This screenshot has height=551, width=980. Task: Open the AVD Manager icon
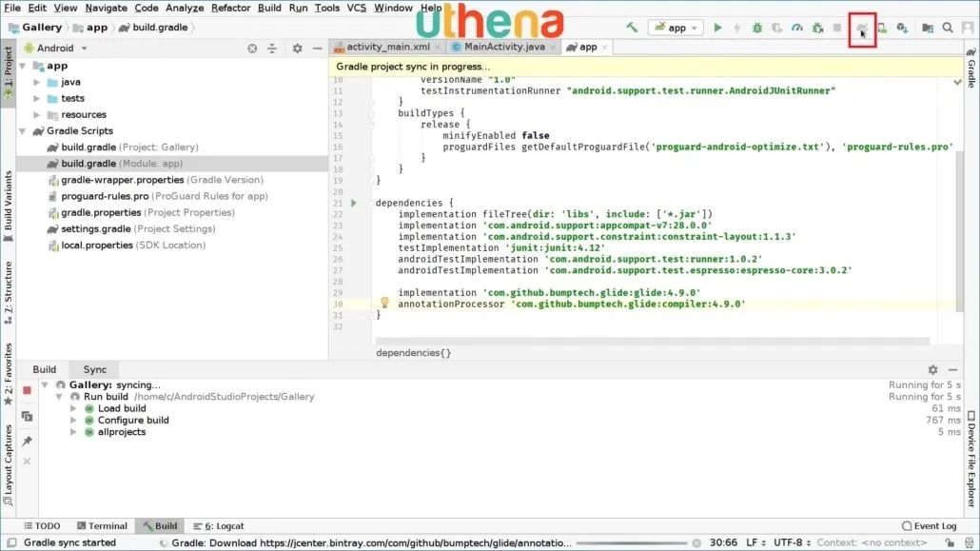point(882,28)
